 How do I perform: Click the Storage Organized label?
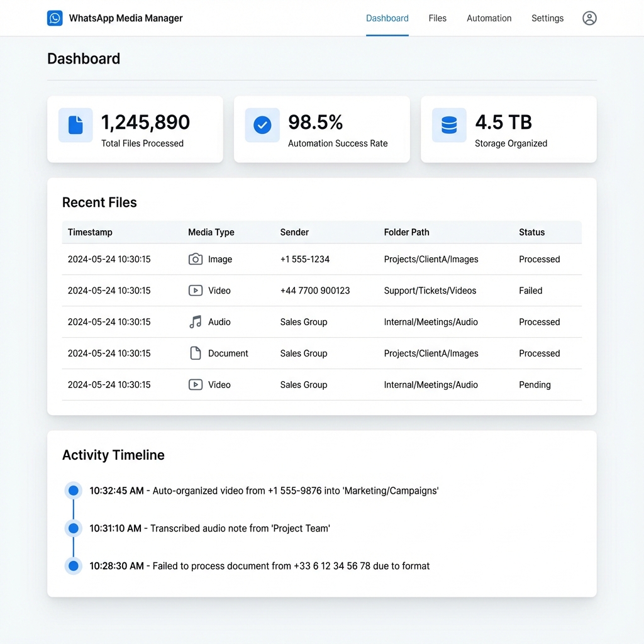pyautogui.click(x=511, y=143)
